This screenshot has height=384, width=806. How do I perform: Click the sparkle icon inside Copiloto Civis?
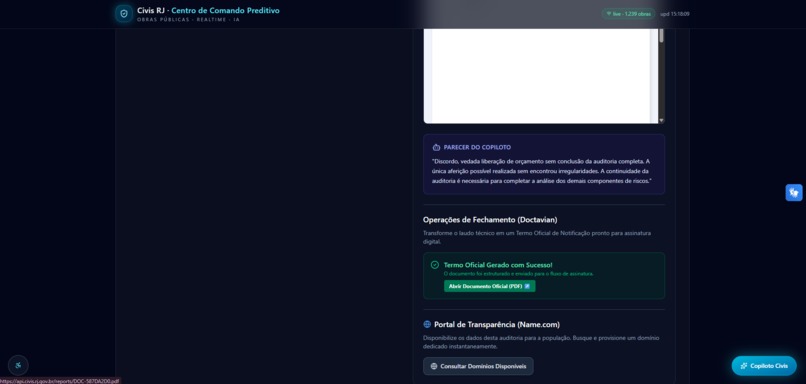[744, 366]
